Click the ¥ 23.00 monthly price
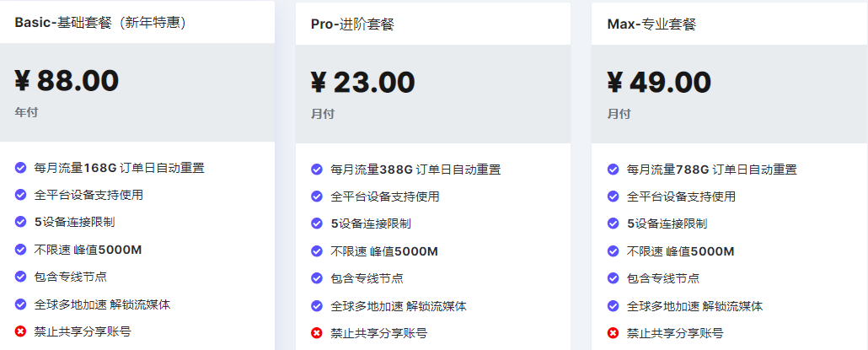The image size is (868, 350). tap(362, 82)
